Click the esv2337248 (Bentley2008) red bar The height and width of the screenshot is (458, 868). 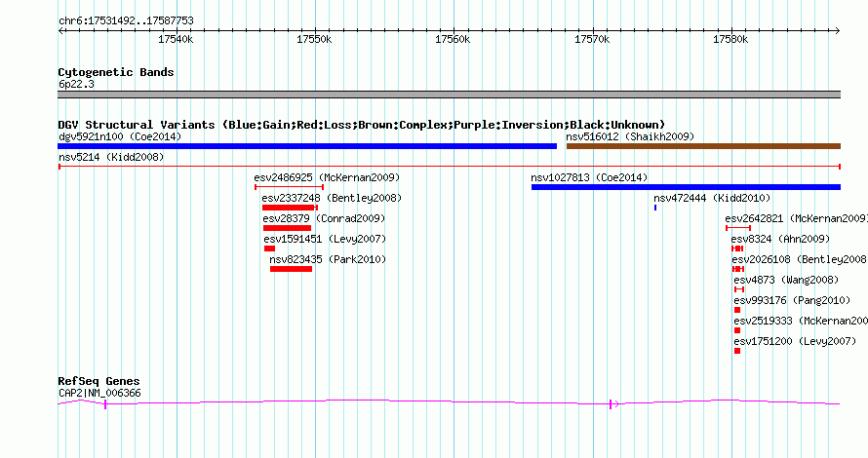tap(290, 208)
